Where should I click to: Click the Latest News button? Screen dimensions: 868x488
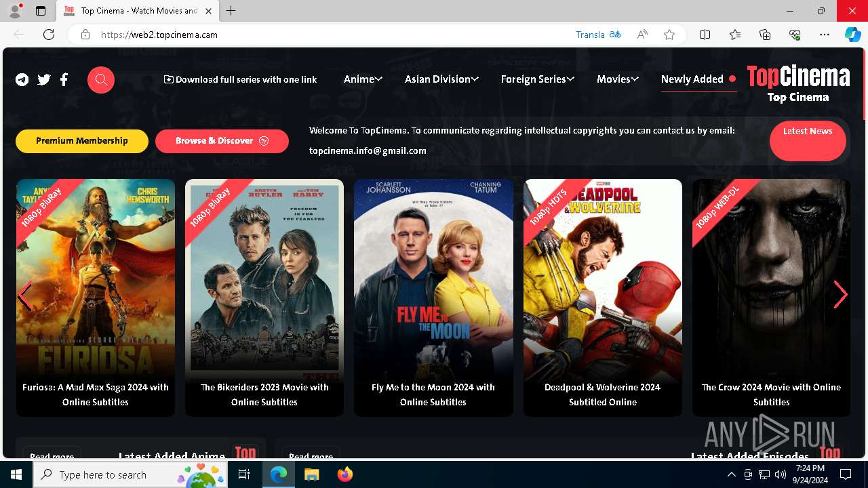[x=808, y=140]
